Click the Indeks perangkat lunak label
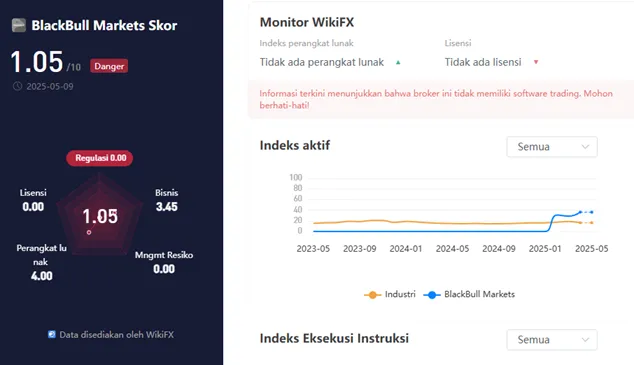This screenshot has width=634, height=365. coord(306,43)
